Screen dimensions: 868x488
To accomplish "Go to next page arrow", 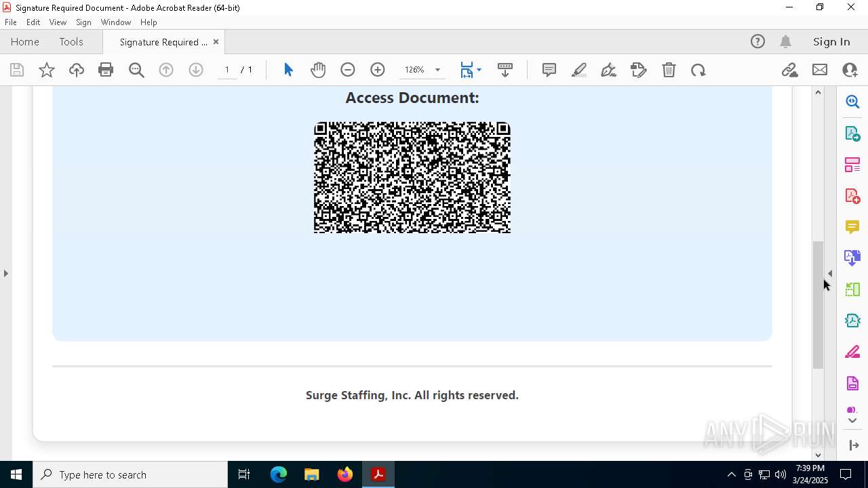I will tap(196, 70).
